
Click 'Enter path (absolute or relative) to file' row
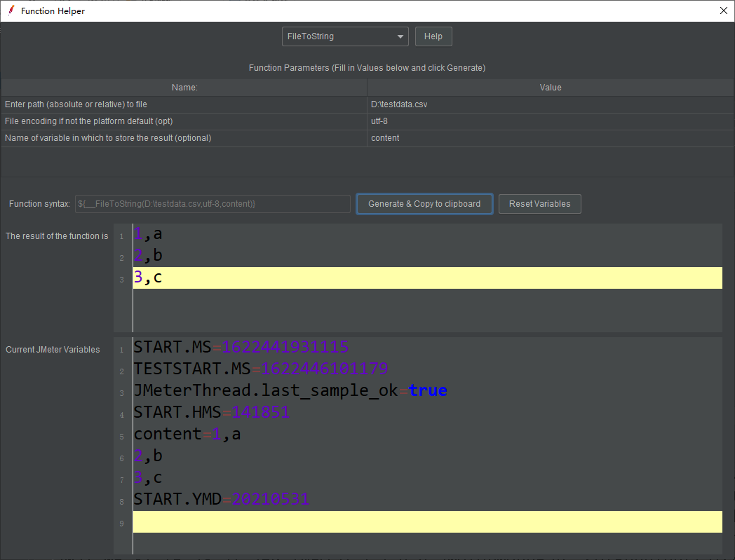pos(184,104)
